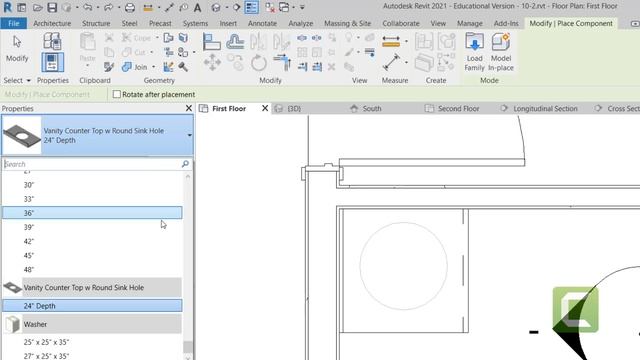Close inactive views icon in quick access toolbar
Screen dimensions: 640x360
tap(270, 7)
